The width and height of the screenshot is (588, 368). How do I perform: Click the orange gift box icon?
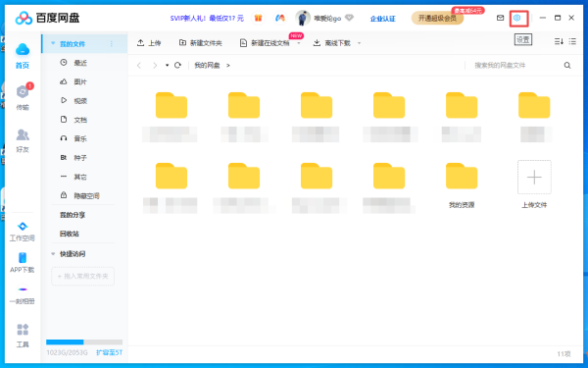tap(258, 18)
